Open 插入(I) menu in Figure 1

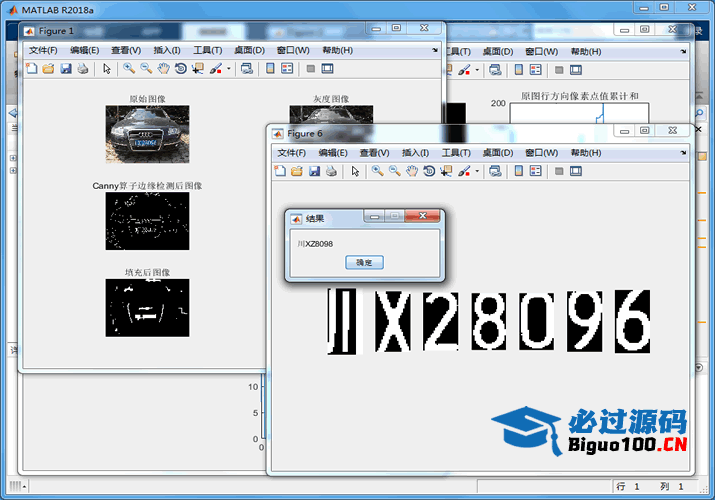click(x=167, y=50)
